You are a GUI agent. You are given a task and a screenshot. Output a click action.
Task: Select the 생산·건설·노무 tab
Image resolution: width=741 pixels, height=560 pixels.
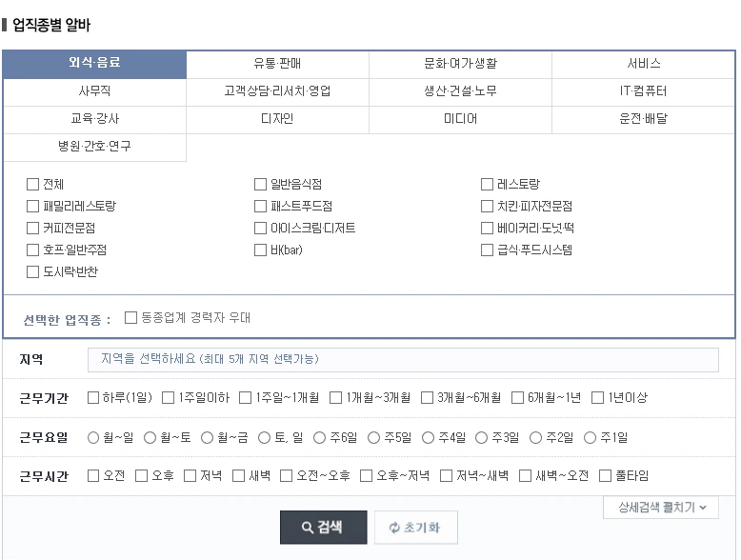coord(460,91)
